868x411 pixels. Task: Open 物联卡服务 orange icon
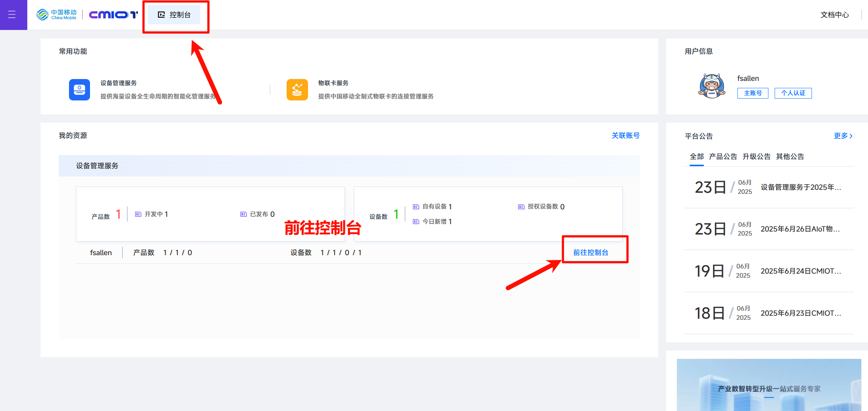[297, 90]
